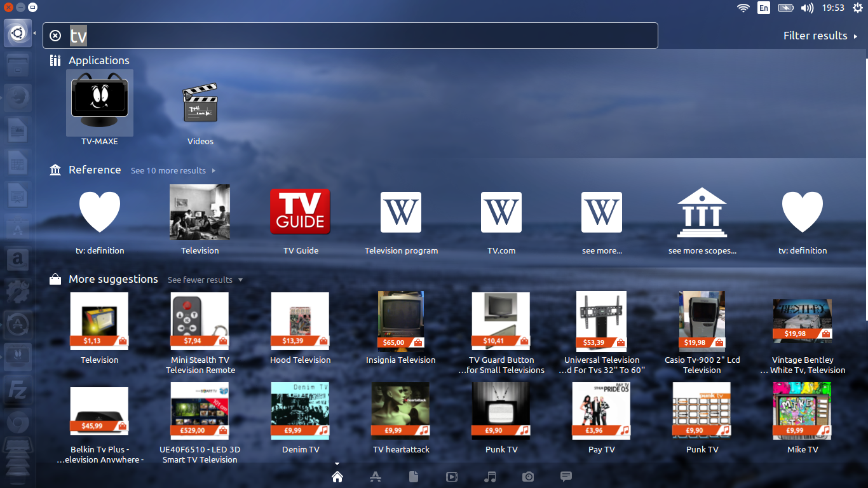868x488 pixels.
Task: Select the Home lens in the Dash
Action: (x=337, y=477)
